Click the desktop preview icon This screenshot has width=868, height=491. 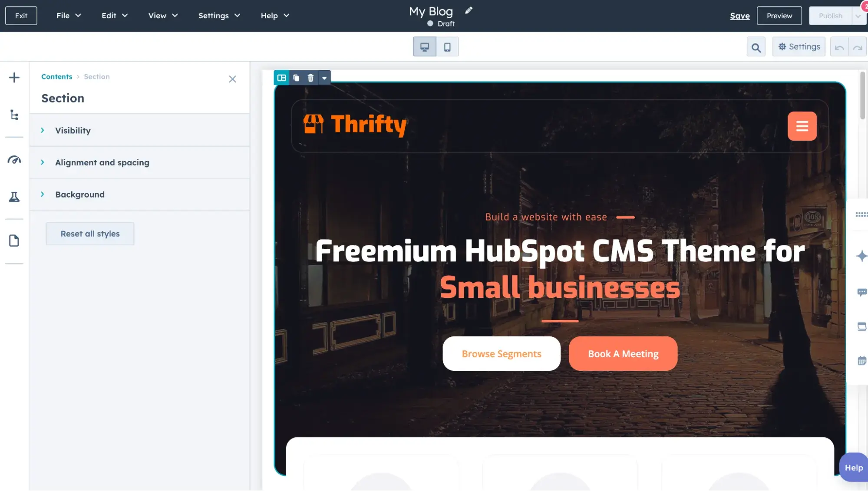(425, 46)
